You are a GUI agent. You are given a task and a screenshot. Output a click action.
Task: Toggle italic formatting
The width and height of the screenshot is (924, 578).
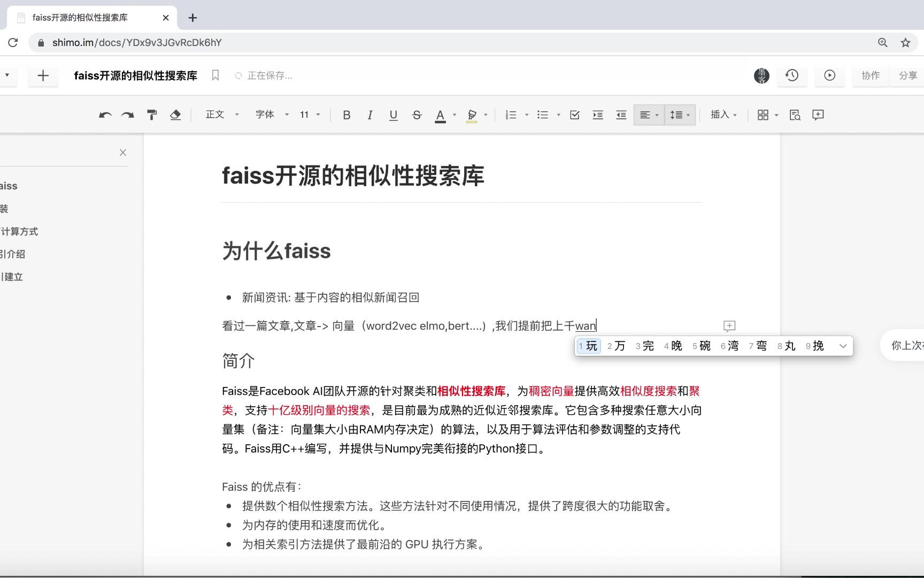369,115
